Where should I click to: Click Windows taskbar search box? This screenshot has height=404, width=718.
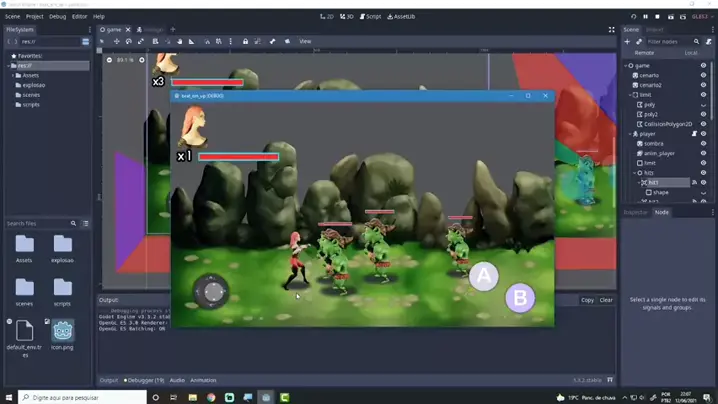click(82, 397)
